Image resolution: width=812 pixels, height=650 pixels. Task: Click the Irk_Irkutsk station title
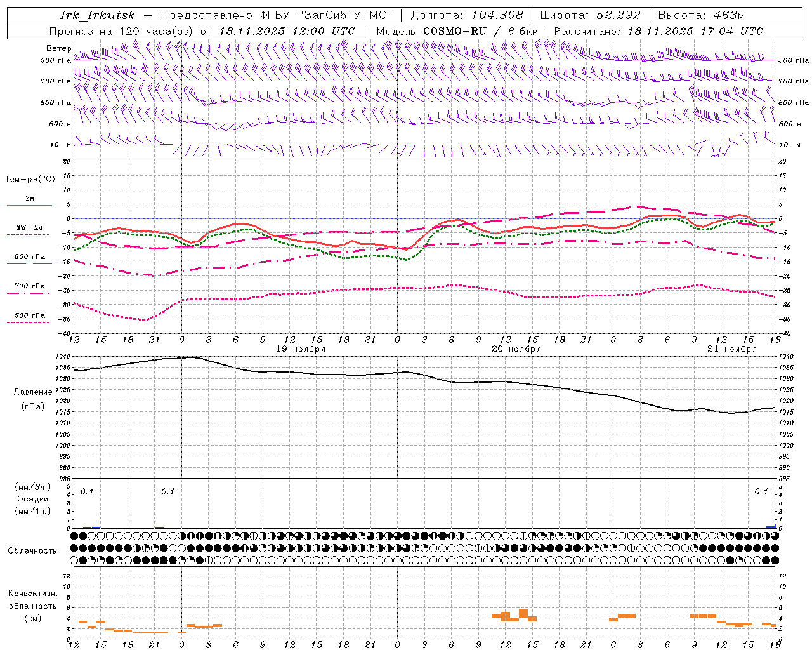point(97,15)
